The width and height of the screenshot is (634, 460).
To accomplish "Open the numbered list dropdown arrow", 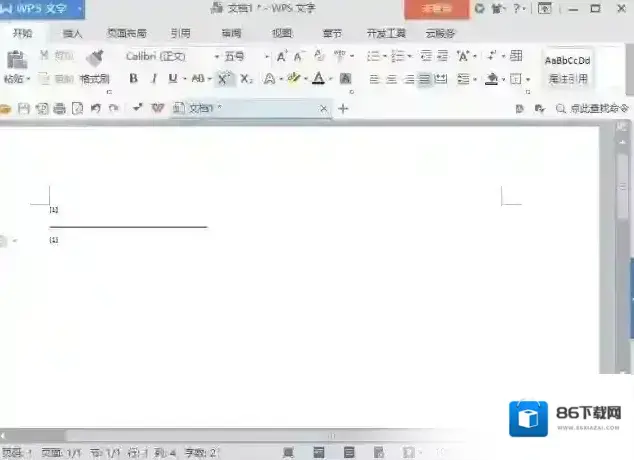I will pyautogui.click(x=410, y=56).
